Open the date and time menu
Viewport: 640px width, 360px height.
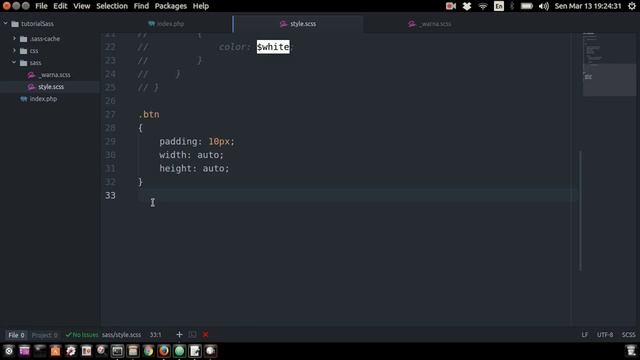588,6
